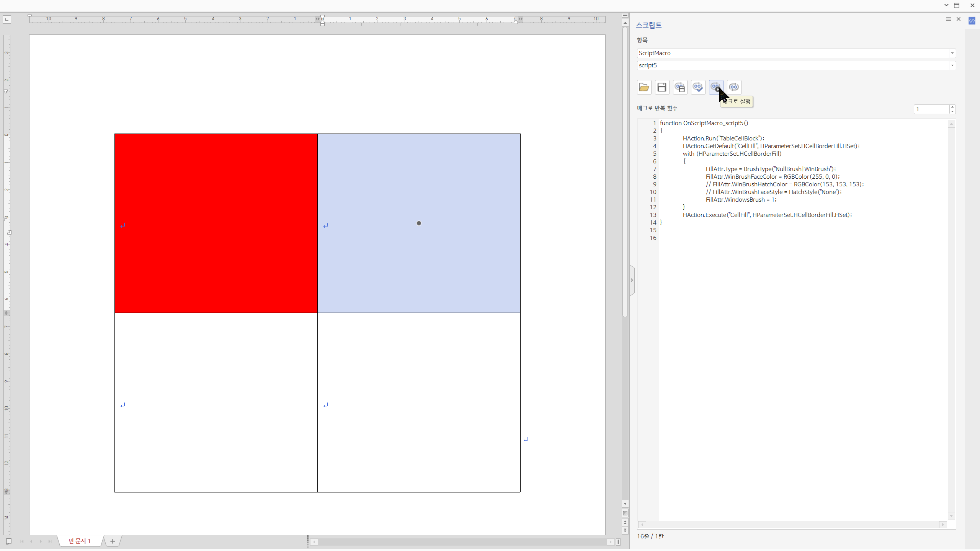Click the red-filled table cell
The height and width of the screenshot is (551, 980).
coord(216,223)
